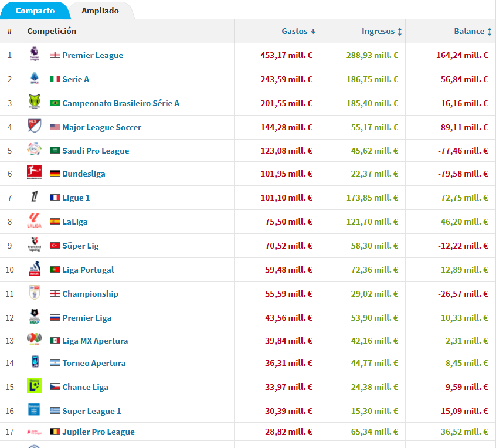Click the Saudi Arabia flag icon
Viewport: 496px width, 448px height.
55,150
